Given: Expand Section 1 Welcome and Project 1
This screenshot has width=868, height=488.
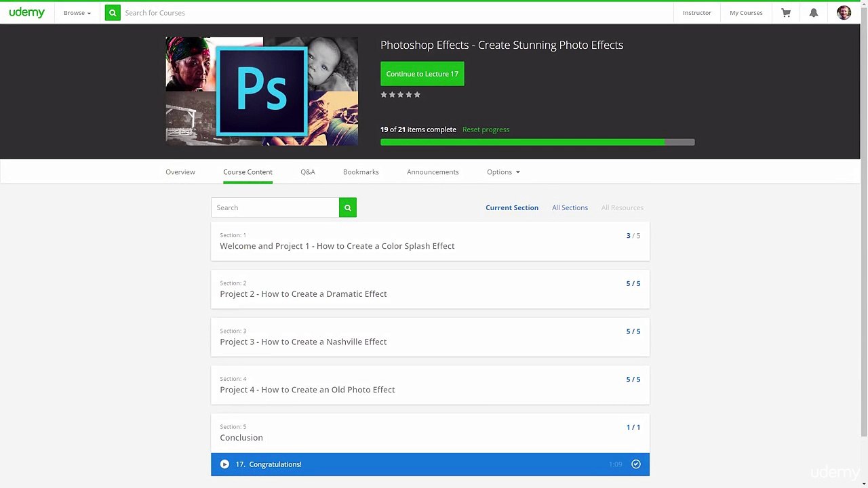Looking at the screenshot, I should pos(430,241).
